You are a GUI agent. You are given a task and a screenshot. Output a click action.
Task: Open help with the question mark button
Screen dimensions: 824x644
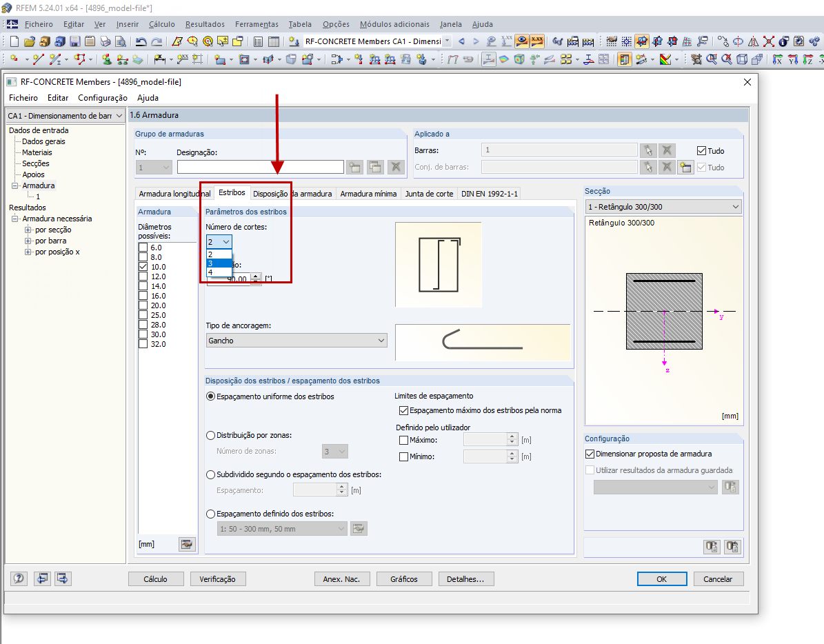(19, 578)
